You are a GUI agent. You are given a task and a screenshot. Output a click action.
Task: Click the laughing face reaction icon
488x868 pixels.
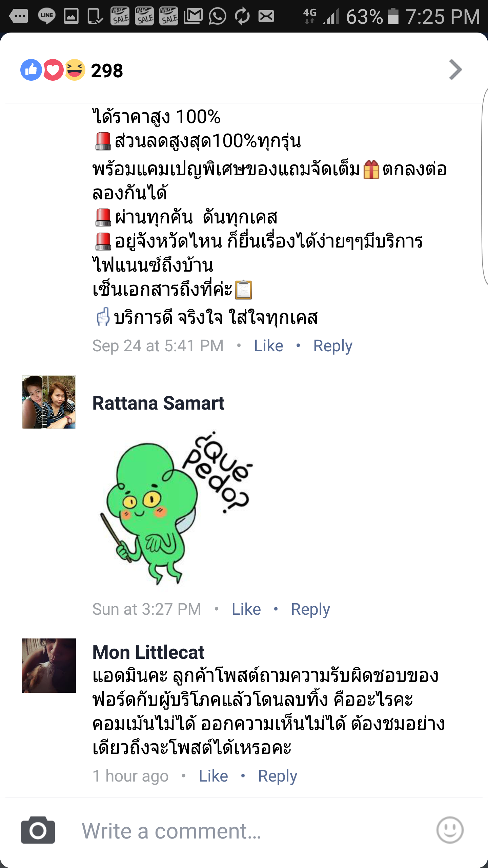(75, 70)
